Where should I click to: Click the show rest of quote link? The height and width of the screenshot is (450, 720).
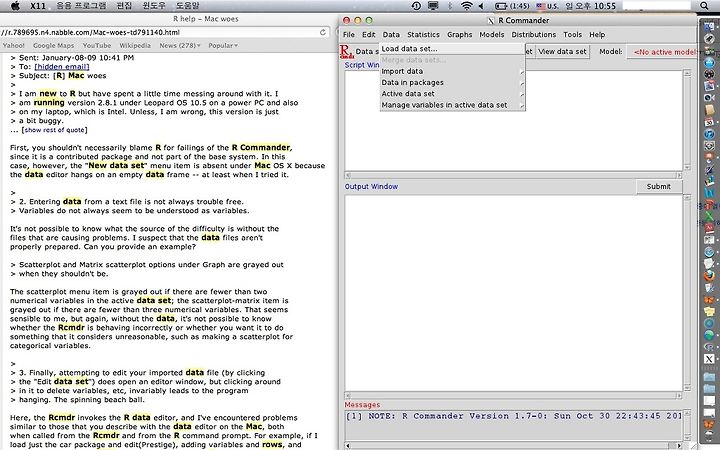54,130
